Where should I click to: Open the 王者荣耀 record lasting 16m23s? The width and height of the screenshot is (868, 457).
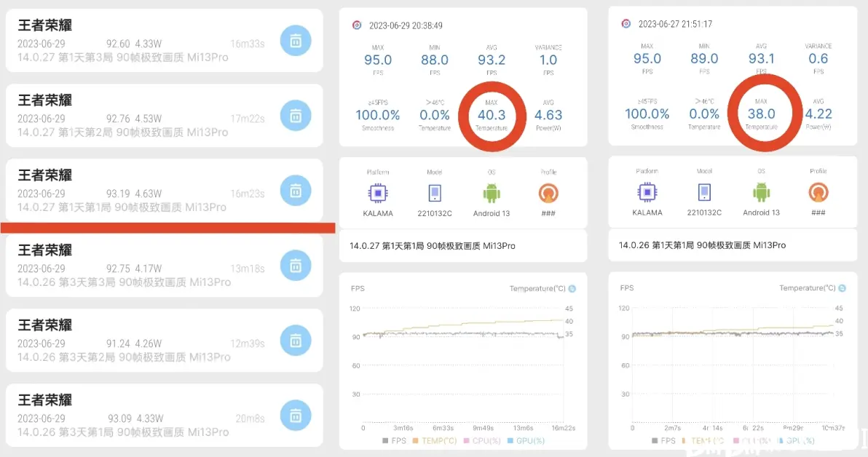pyautogui.click(x=165, y=191)
